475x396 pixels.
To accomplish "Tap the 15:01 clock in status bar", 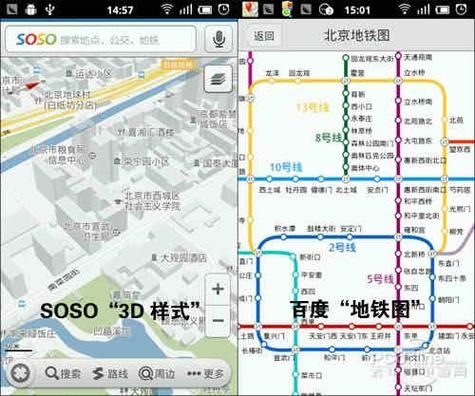I will coord(357,10).
